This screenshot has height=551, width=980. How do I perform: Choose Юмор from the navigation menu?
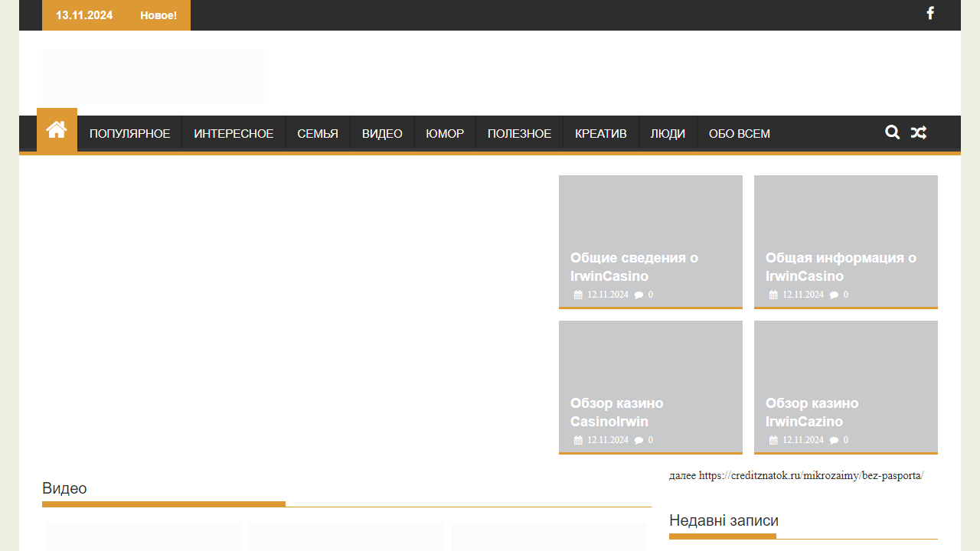445,134
